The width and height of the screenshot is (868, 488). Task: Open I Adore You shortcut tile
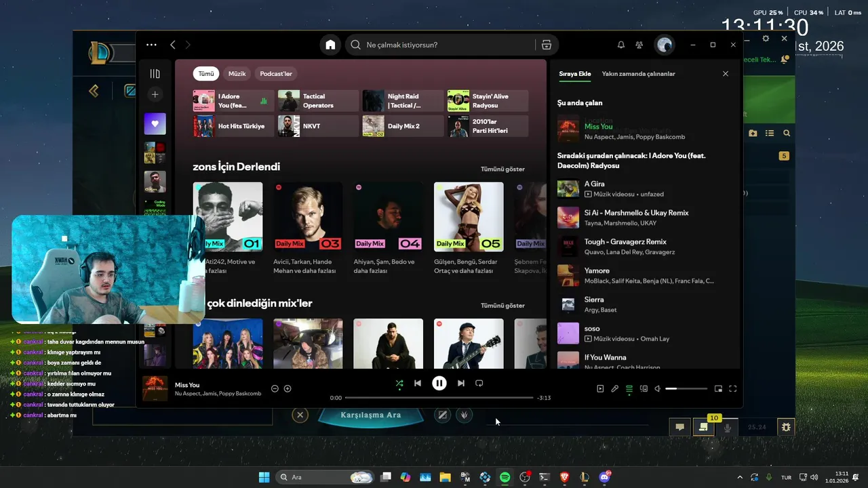(x=233, y=101)
